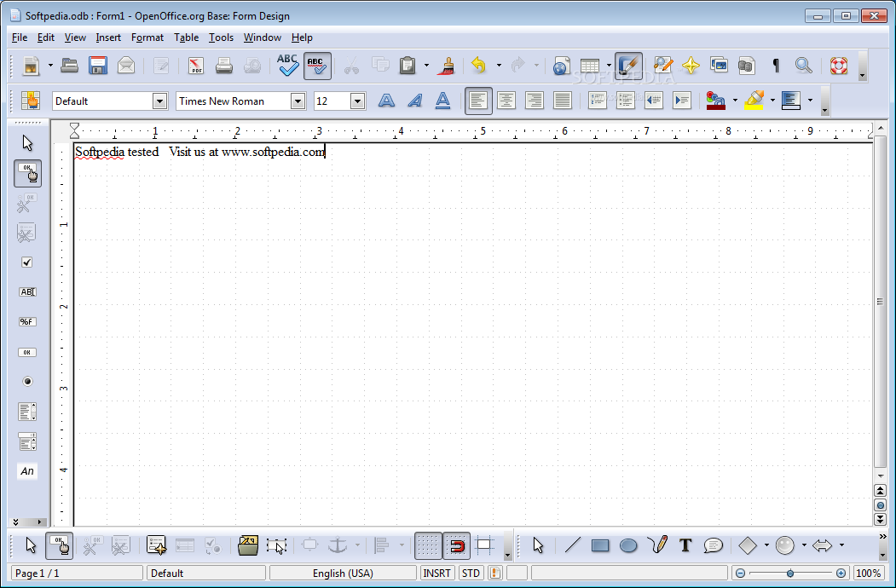The height and width of the screenshot is (588, 896).
Task: Run the Spellcheck ABC tool
Action: coord(287,66)
